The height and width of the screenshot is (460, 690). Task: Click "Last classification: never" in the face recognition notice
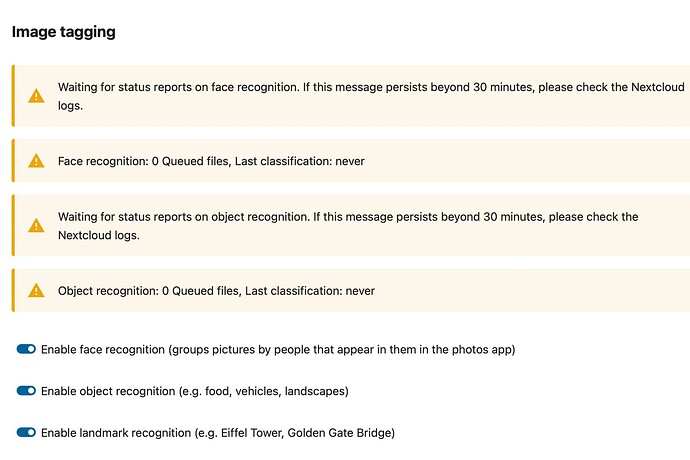tap(300, 161)
